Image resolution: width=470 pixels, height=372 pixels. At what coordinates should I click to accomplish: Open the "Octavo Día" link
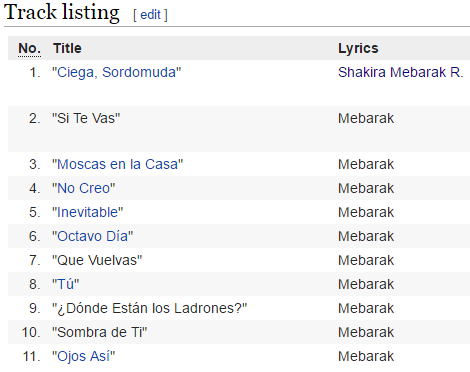[92, 236]
